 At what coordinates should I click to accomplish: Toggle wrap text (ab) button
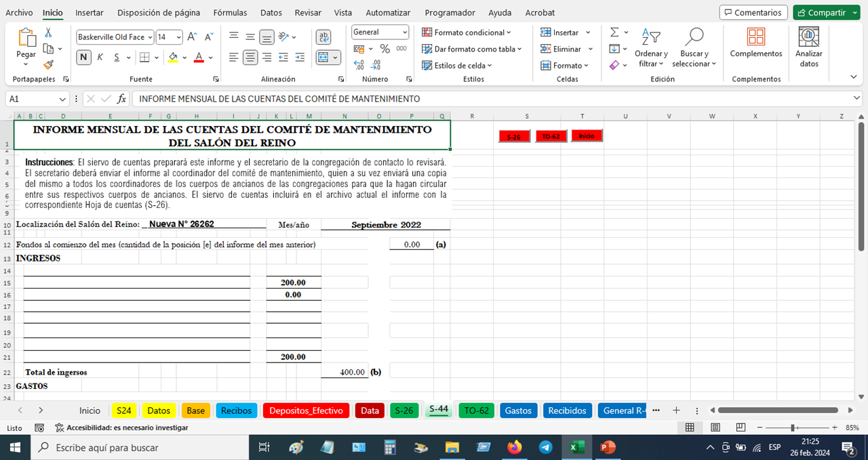click(323, 37)
